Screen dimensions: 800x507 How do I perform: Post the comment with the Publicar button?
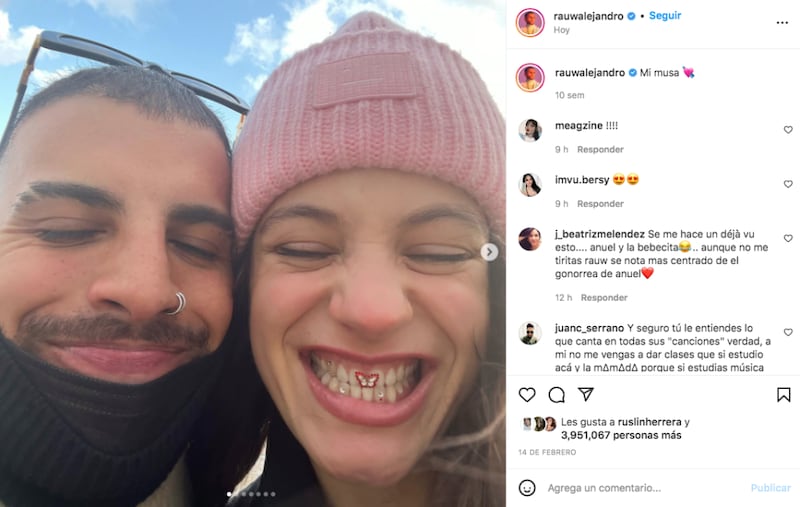click(x=770, y=488)
